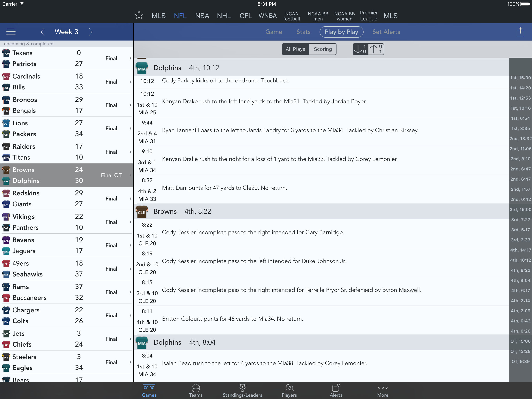The width and height of the screenshot is (532, 399).
Task: Go to previous week arrow
Action: tap(43, 32)
